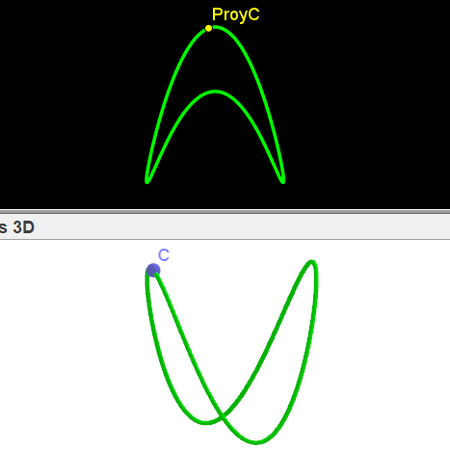Click the lowest right loop of the 3D curve
450x450 pixels.
[x=256, y=442]
